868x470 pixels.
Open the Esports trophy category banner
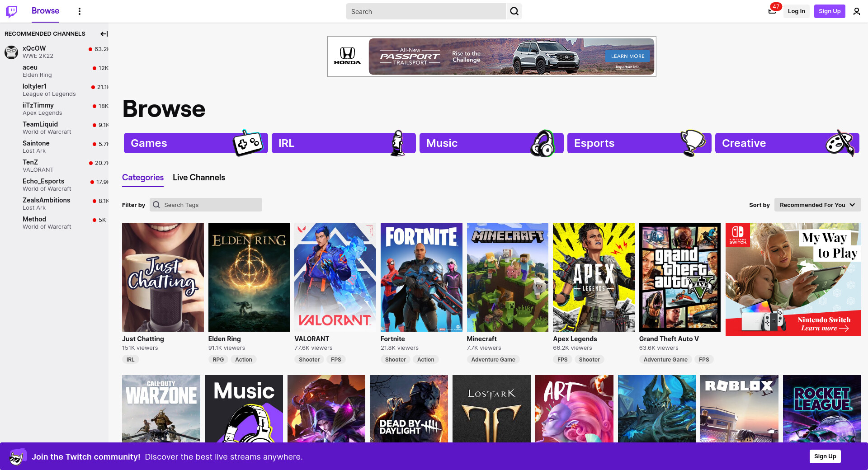[x=639, y=143]
